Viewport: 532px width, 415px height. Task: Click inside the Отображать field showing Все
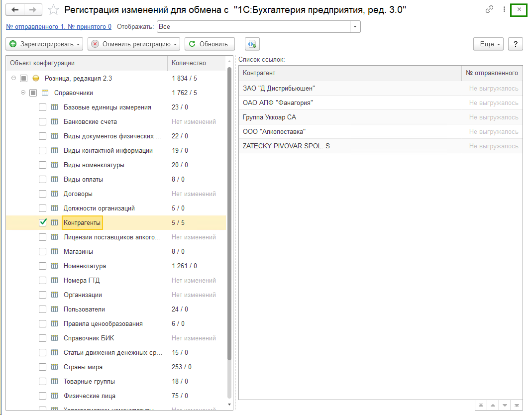click(253, 27)
